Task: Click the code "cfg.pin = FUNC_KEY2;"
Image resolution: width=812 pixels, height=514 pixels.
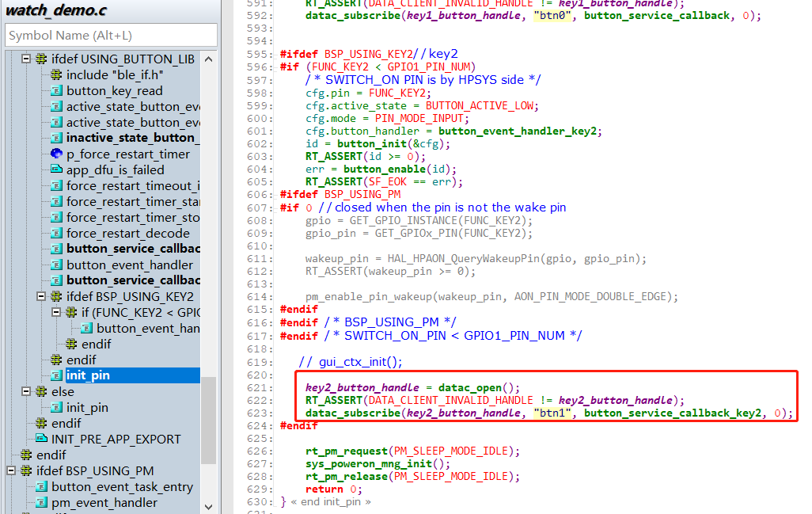Action: [368, 93]
